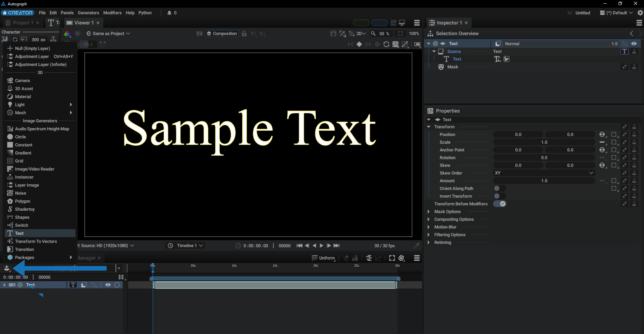This screenshot has height=334, width=644.
Task: Toggle Orient Along Path switch
Action: 499,188
